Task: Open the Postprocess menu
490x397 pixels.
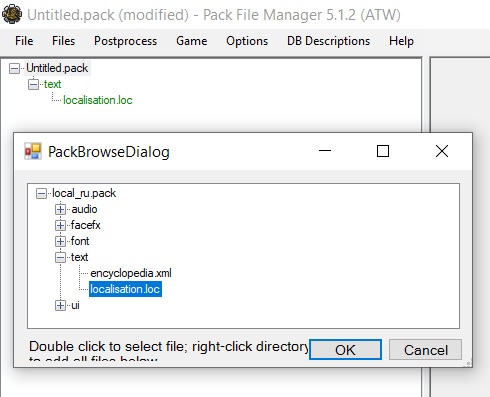Action: point(125,41)
